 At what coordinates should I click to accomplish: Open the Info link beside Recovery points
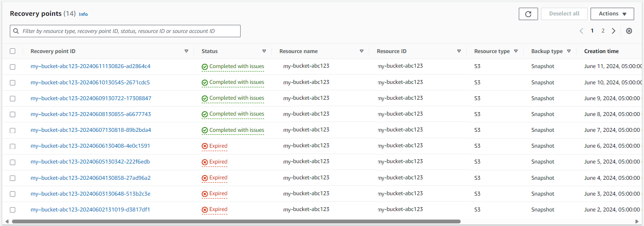pyautogui.click(x=83, y=14)
